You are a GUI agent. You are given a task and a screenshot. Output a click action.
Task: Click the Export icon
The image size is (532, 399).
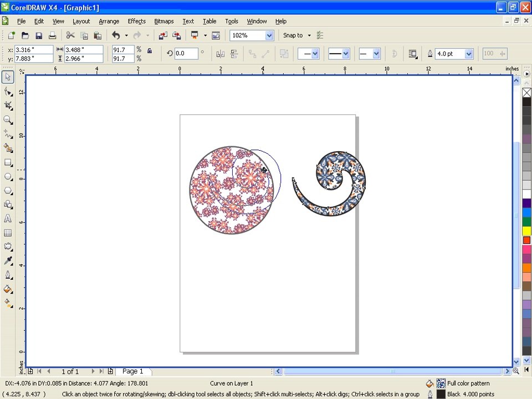coord(176,35)
